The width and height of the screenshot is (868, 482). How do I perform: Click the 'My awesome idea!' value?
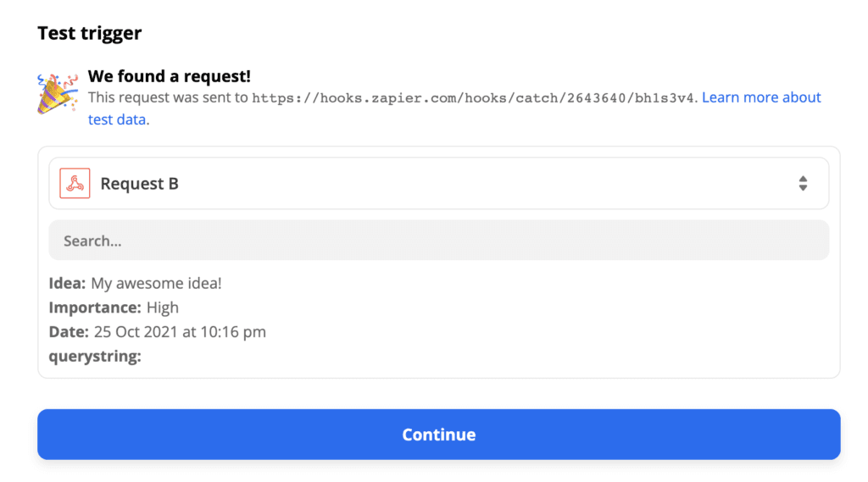pos(156,284)
